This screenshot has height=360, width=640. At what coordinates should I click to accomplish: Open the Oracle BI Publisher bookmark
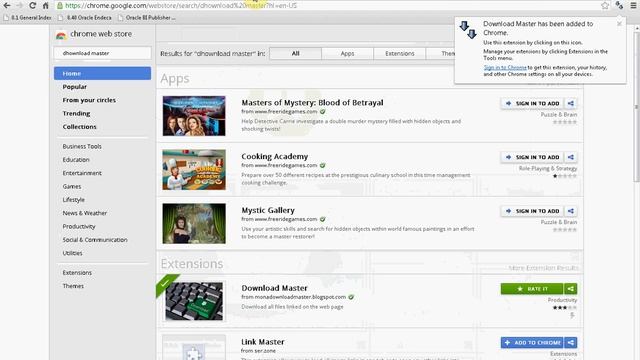(147, 18)
